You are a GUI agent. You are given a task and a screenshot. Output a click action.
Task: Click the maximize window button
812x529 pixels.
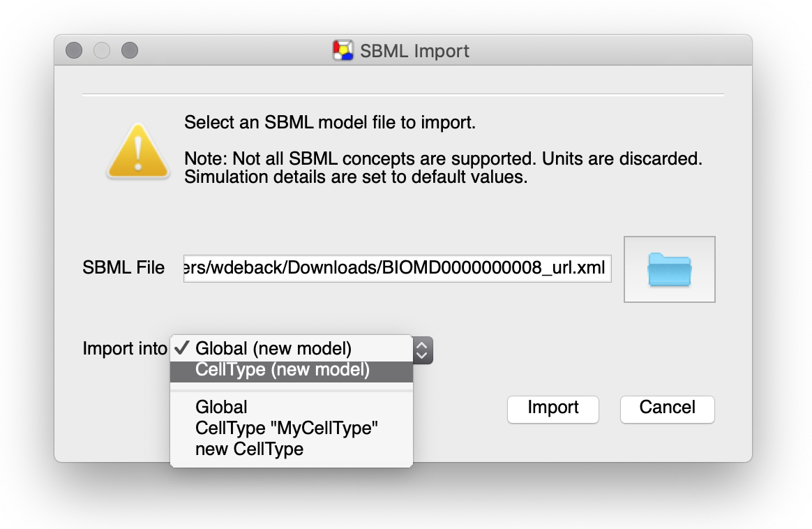[130, 50]
